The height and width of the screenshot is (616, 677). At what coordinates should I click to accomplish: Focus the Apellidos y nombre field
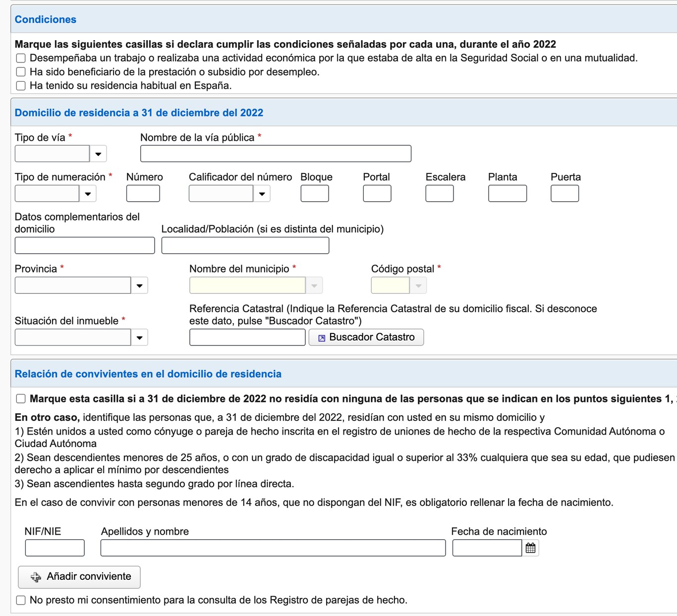coord(273,548)
